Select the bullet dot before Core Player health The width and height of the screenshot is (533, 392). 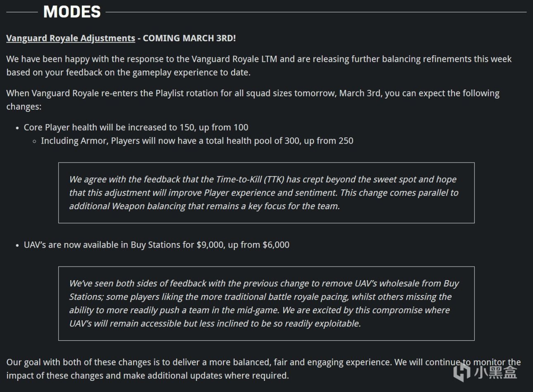click(17, 128)
